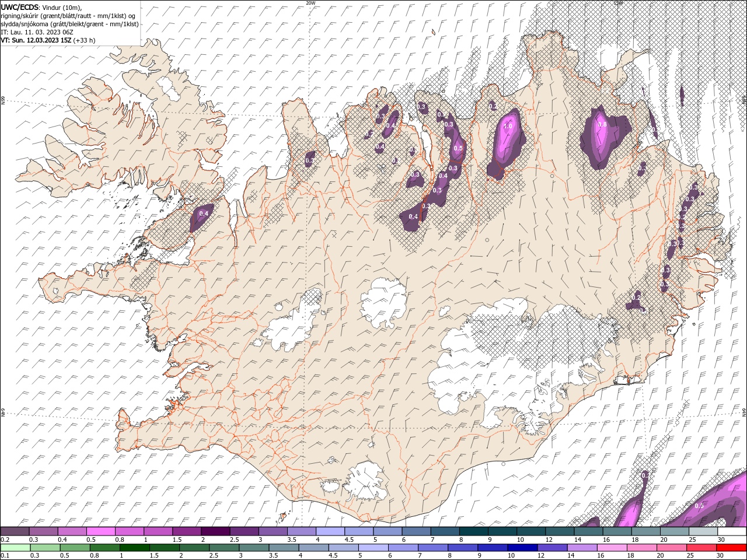Pick the deep blue swatch labeled 10 in the green row
Viewport: 747px width, 560px height.
coord(522,548)
